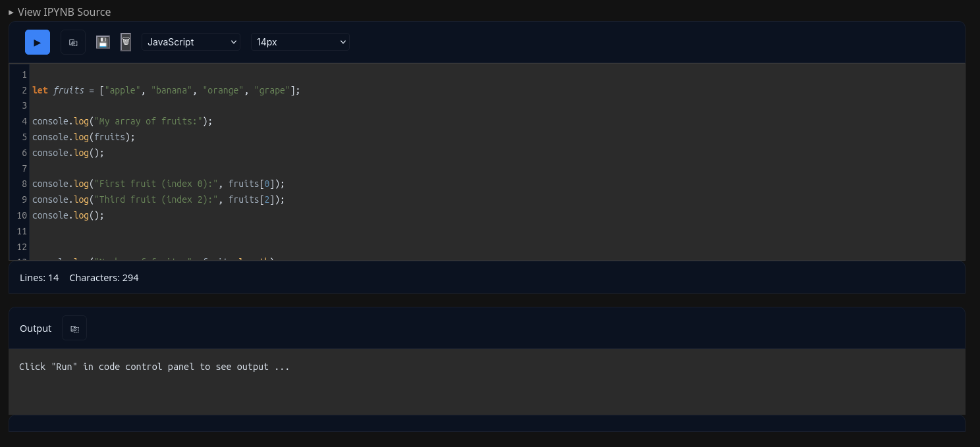This screenshot has height=447, width=980.
Task: Copy the editor code using the copy icon
Action: 73,42
